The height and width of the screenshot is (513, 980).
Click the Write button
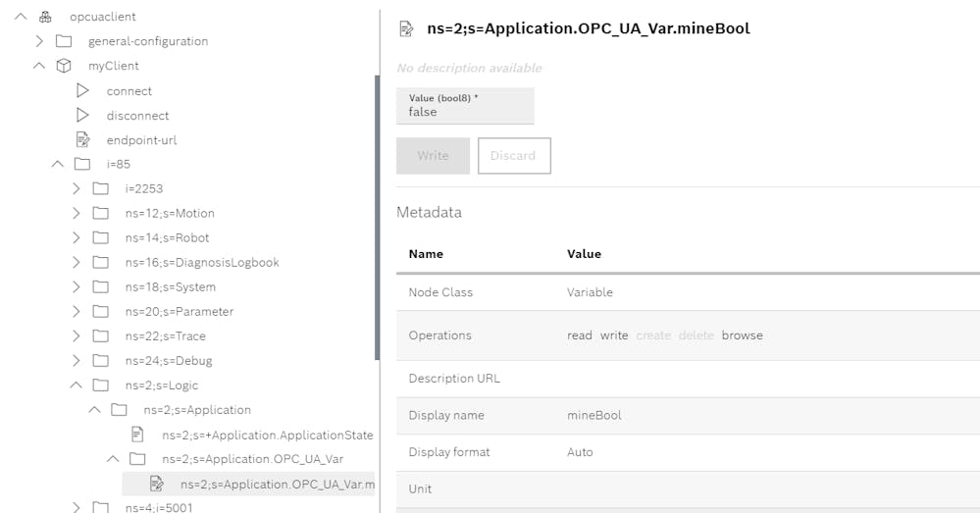(434, 156)
